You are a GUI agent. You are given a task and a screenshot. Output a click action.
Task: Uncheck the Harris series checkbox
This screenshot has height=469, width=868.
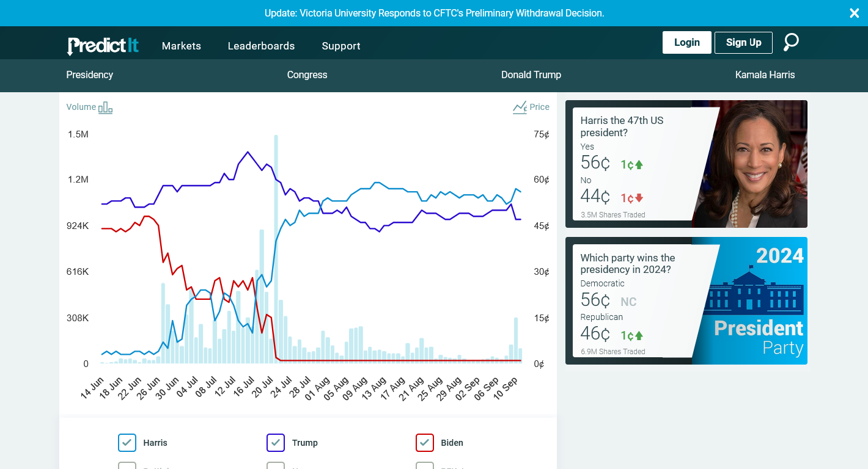point(127,443)
